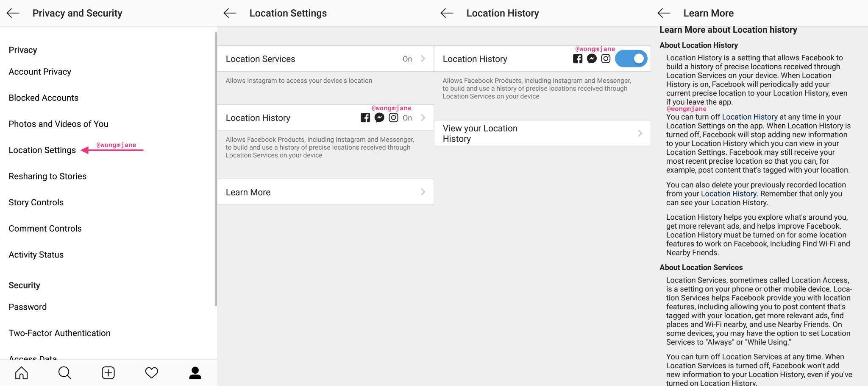The height and width of the screenshot is (386, 868).
Task: Open Blocked Accounts from the list
Action: coord(44,98)
